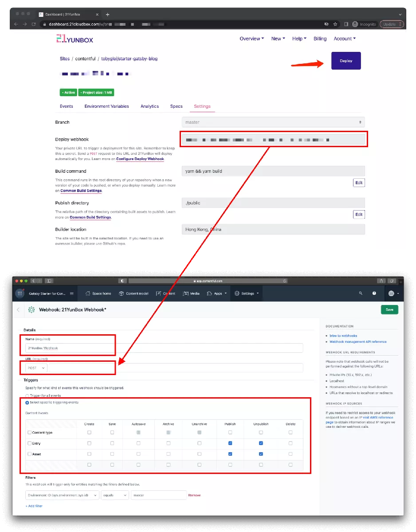This screenshot has width=416, height=532.
Task: Open the Contentful apps grid icon
Action: pyautogui.click(x=20, y=293)
